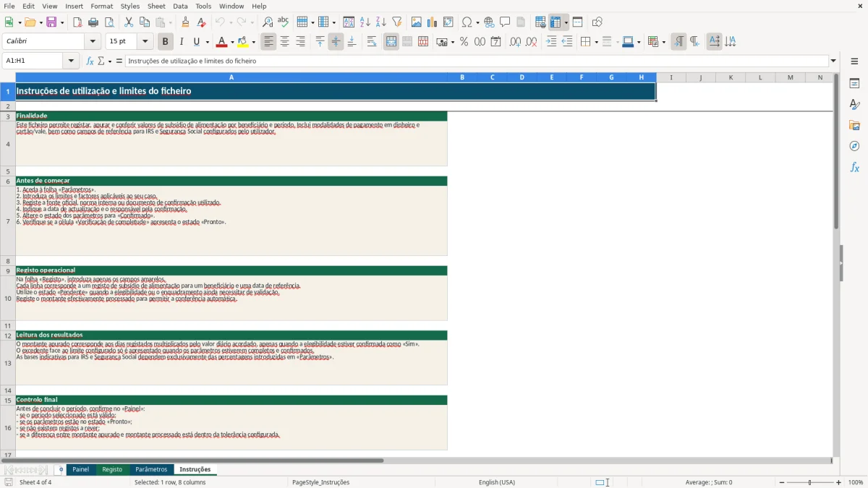Open the Data menu
The image size is (868, 488).
180,6
